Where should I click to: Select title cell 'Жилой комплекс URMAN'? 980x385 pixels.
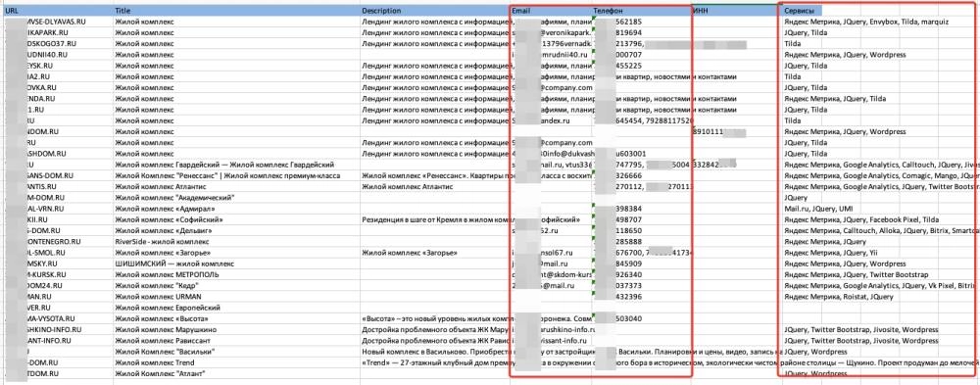click(159, 296)
